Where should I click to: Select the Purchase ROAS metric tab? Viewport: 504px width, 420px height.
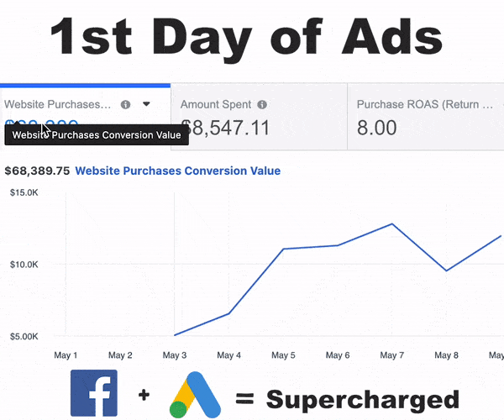pos(426,117)
